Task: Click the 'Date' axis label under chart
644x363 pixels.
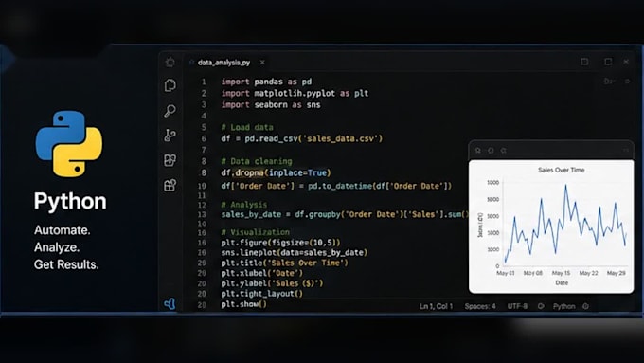Action: (x=562, y=282)
